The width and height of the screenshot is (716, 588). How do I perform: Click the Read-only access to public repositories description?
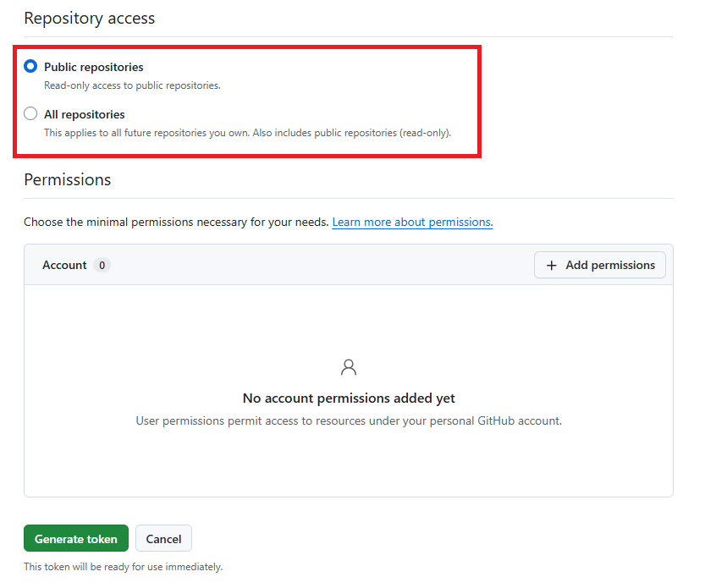(x=132, y=85)
